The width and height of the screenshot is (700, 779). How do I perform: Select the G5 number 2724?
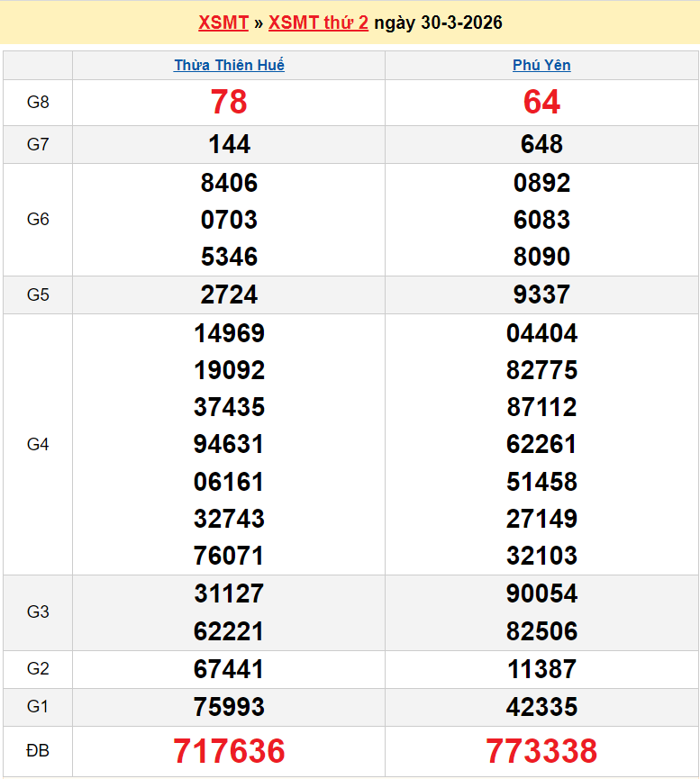pos(229,294)
